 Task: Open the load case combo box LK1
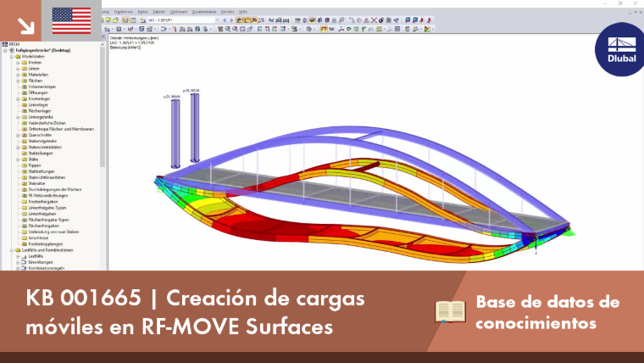click(184, 20)
